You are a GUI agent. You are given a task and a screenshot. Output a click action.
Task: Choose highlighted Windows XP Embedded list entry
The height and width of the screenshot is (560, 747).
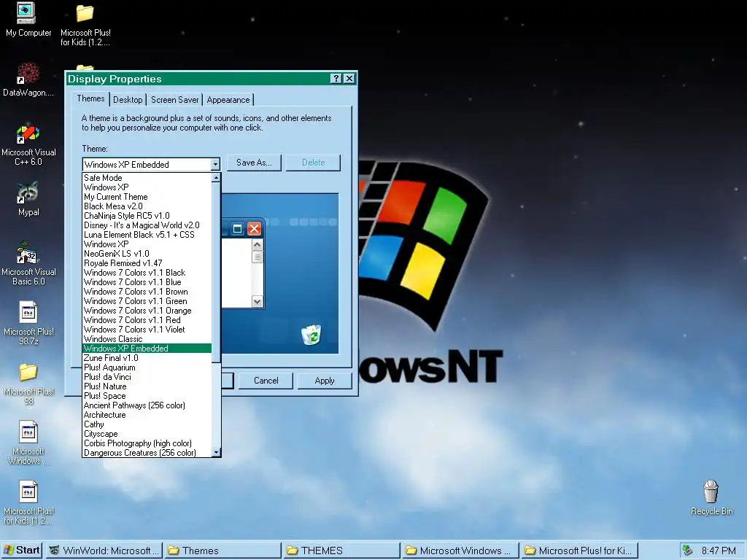(147, 349)
